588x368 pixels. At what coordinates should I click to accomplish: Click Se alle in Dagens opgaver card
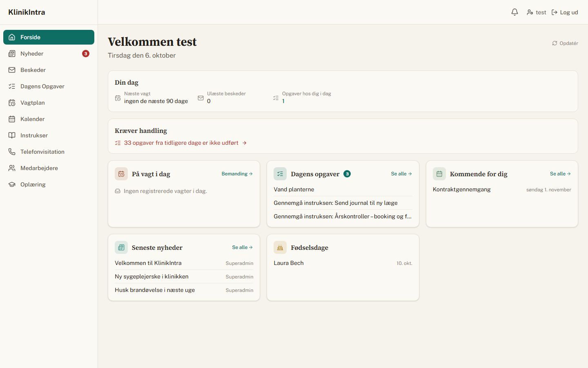click(401, 174)
